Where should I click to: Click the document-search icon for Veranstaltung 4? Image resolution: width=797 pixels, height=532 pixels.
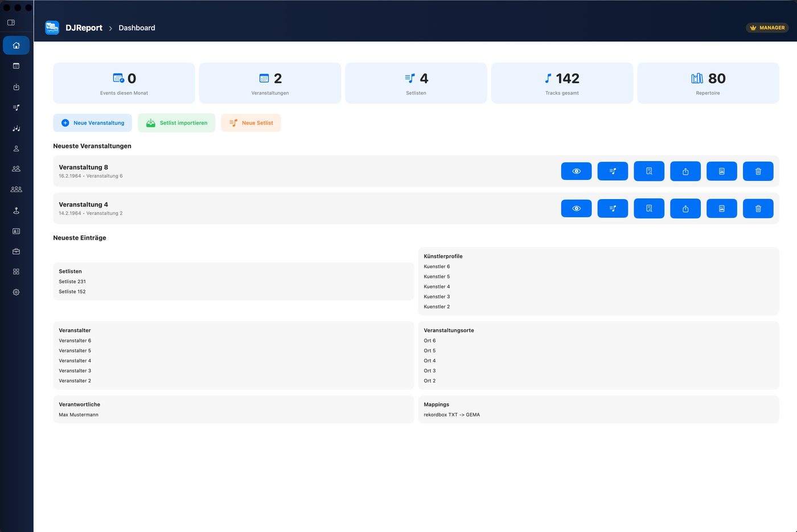(648, 208)
